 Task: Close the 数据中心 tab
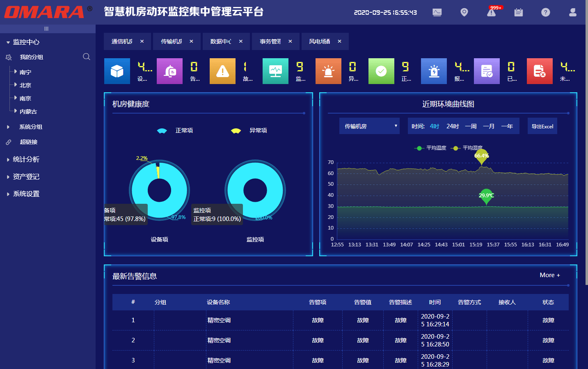click(241, 41)
